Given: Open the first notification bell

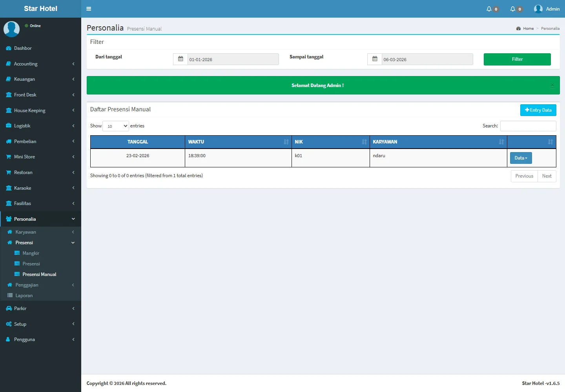Looking at the screenshot, I should tap(489, 9).
